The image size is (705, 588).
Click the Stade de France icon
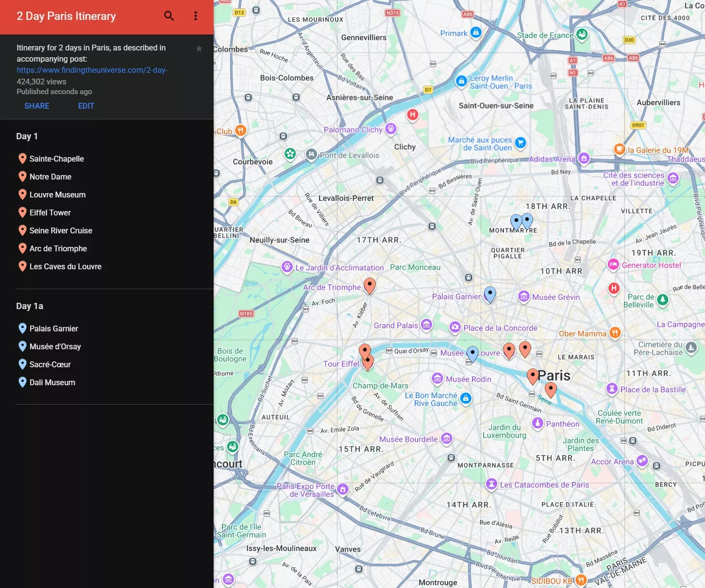(582, 34)
